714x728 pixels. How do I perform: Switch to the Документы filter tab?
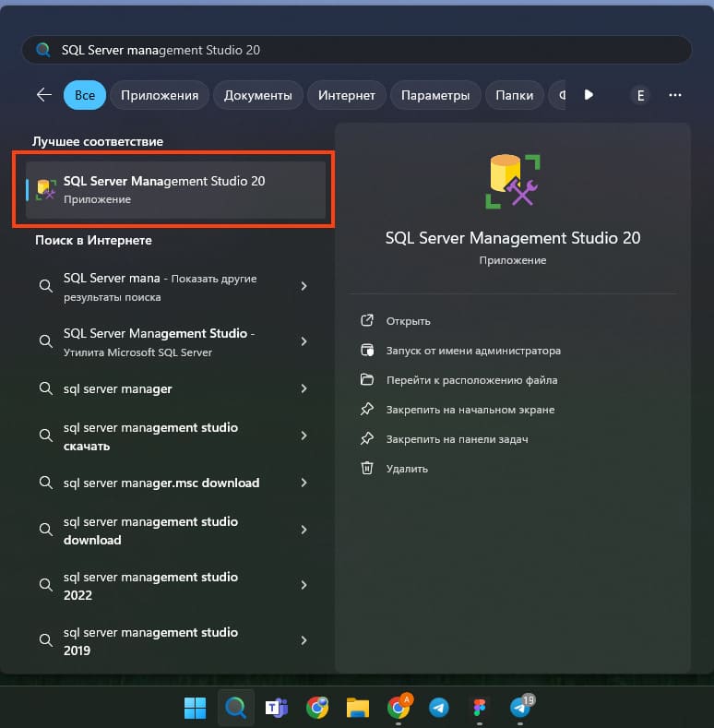click(x=258, y=95)
